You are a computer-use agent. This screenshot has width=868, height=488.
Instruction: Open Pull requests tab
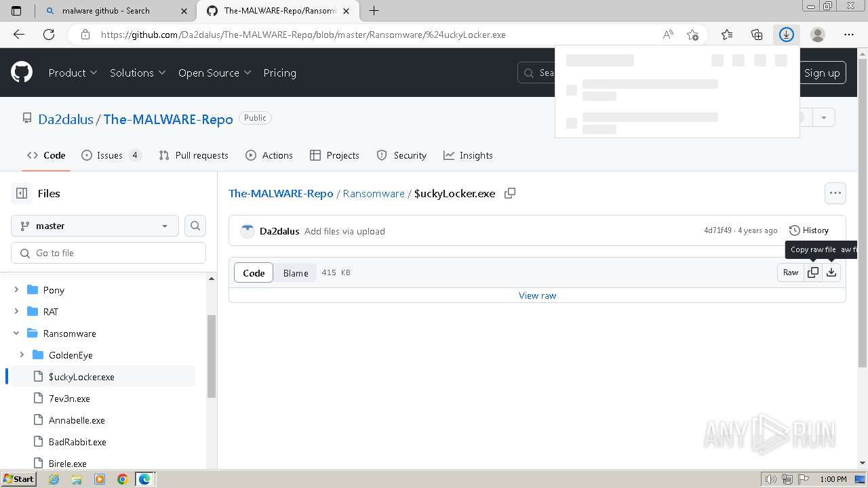tap(193, 155)
